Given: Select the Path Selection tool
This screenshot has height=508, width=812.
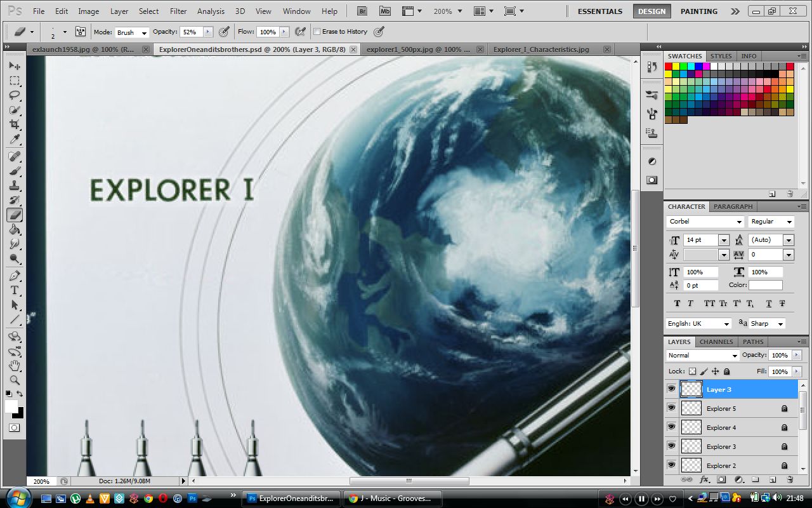Looking at the screenshot, I should click(15, 305).
